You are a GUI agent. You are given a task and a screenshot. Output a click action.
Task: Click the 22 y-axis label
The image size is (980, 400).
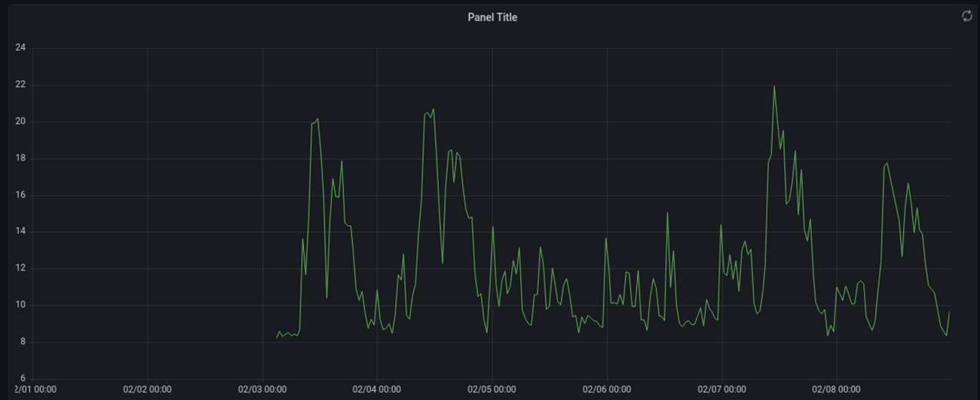pyautogui.click(x=20, y=85)
